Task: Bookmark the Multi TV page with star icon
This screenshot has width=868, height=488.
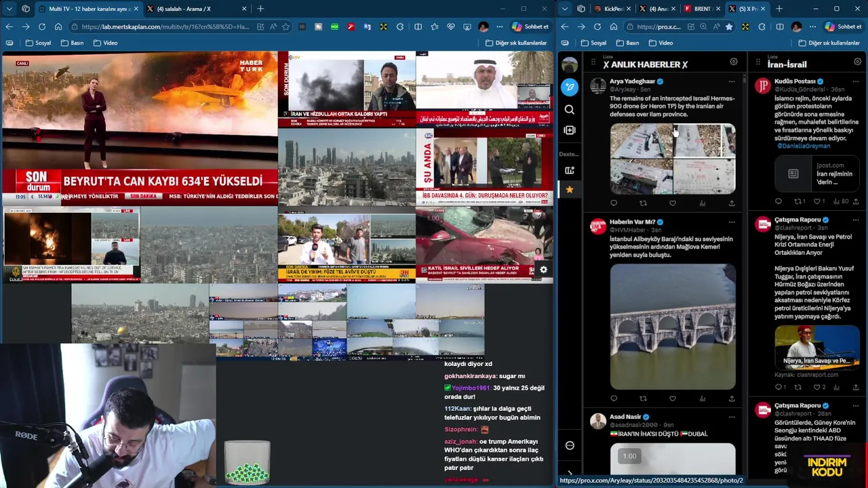Action: [x=286, y=26]
